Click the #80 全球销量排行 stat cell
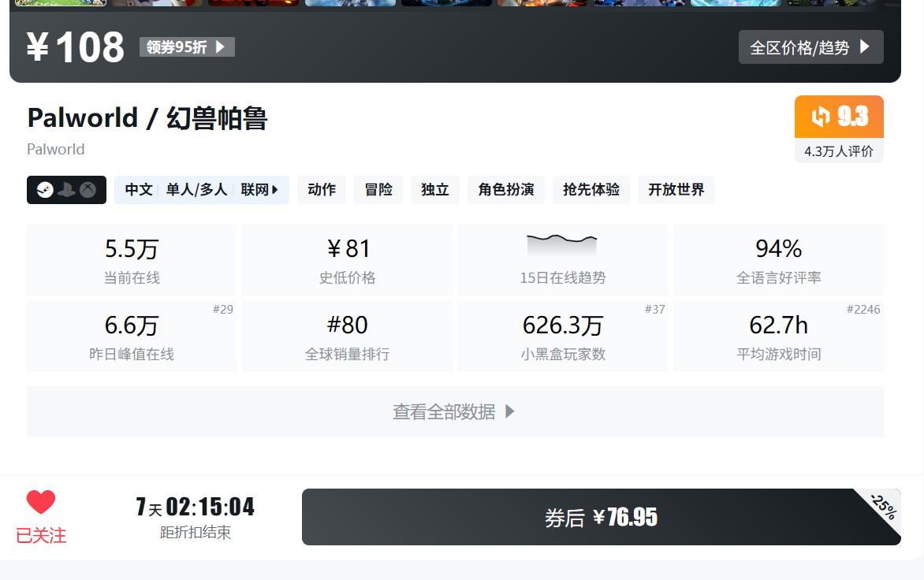The image size is (924, 580). coord(347,336)
